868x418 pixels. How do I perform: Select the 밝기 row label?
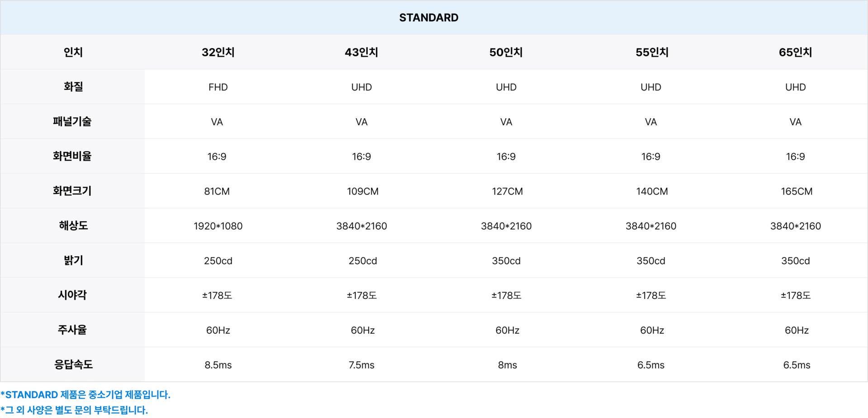click(73, 261)
